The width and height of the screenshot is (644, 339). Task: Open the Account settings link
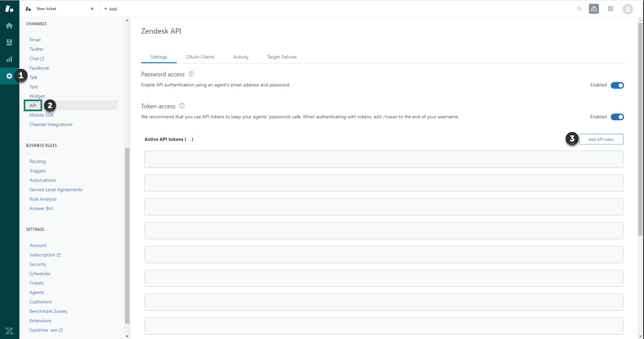[x=38, y=245]
